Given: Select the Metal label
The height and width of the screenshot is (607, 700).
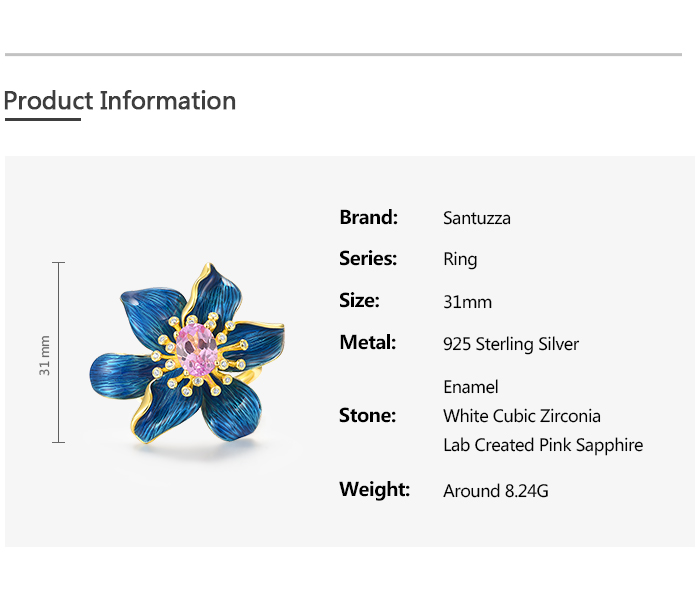Looking at the screenshot, I should 368,343.
